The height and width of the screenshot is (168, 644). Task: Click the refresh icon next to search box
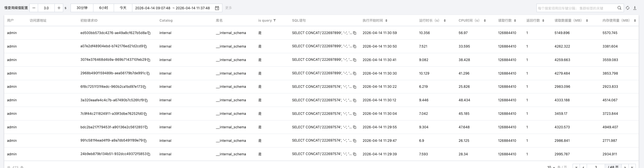(628, 8)
